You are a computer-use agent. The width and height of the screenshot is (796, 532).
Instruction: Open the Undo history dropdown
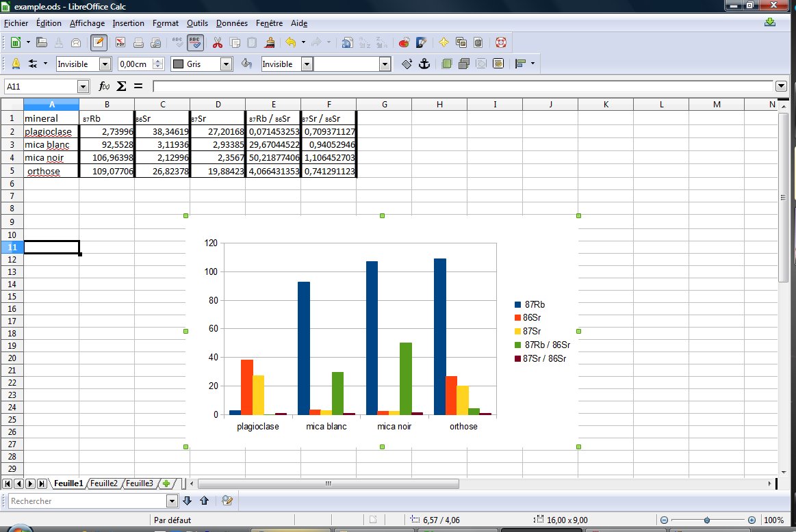coord(304,42)
